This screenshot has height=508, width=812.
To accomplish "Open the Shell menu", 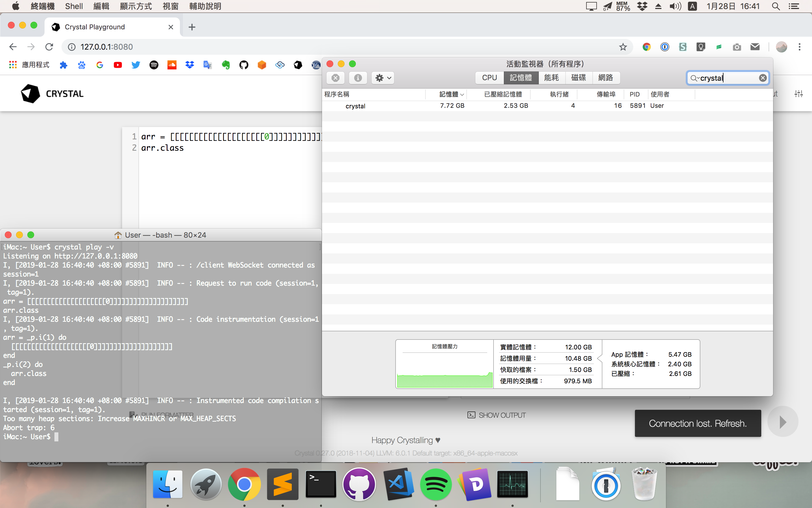I will [74, 6].
